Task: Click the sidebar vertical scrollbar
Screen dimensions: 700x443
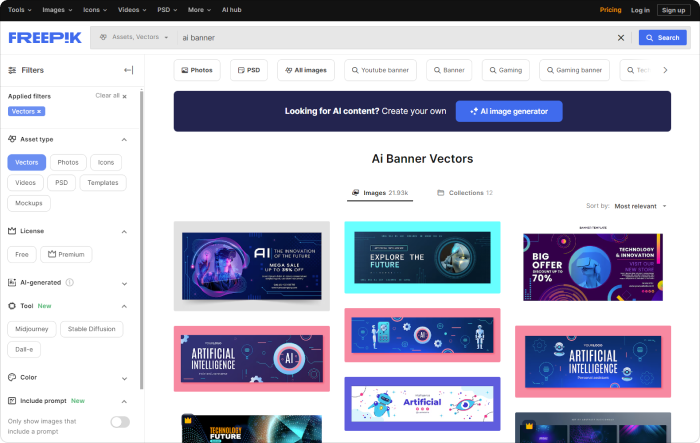Action: pyautogui.click(x=142, y=239)
